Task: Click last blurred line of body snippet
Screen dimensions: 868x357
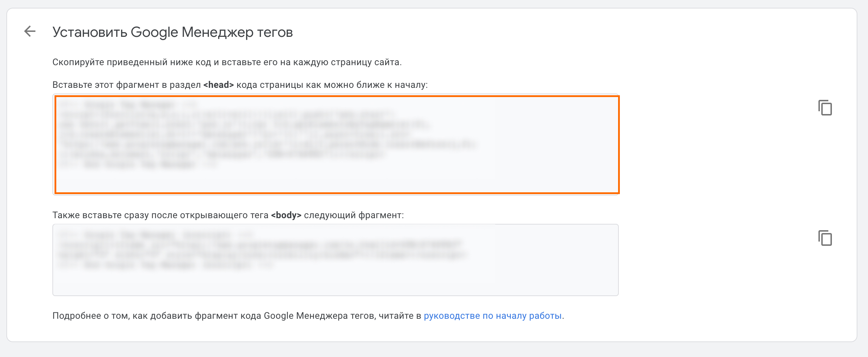Action: (x=166, y=265)
